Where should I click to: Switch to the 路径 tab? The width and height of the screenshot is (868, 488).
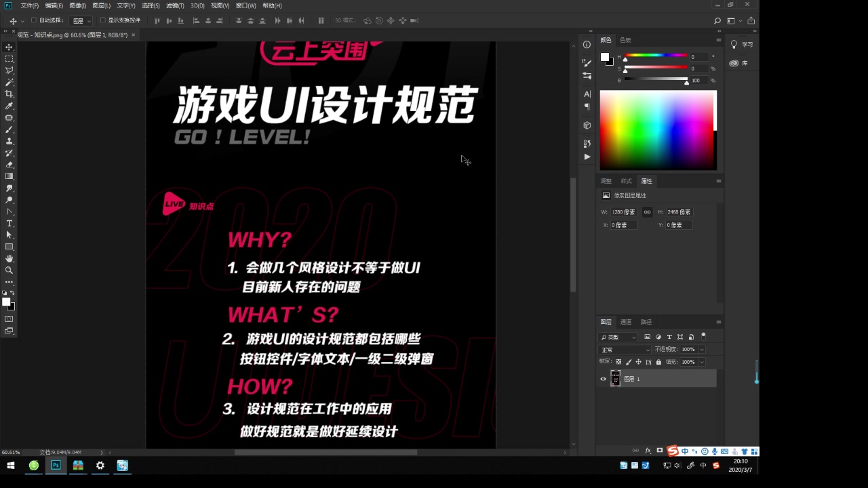tap(646, 322)
